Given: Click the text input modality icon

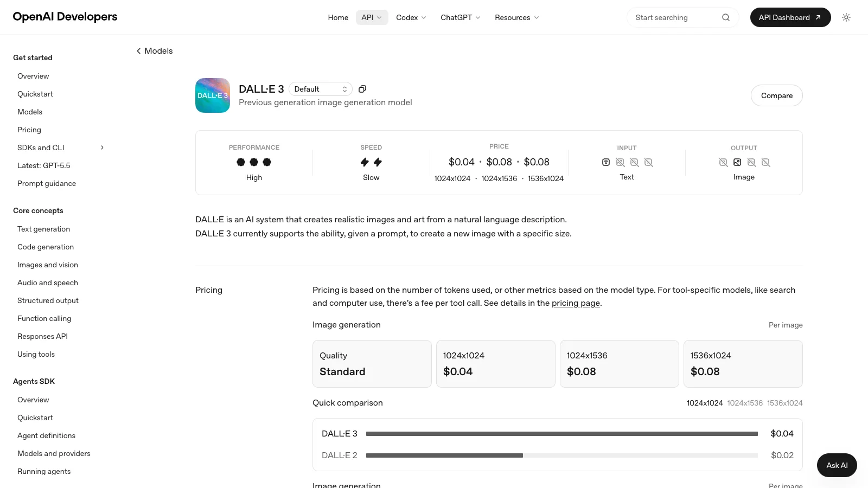Looking at the screenshot, I should point(606,162).
